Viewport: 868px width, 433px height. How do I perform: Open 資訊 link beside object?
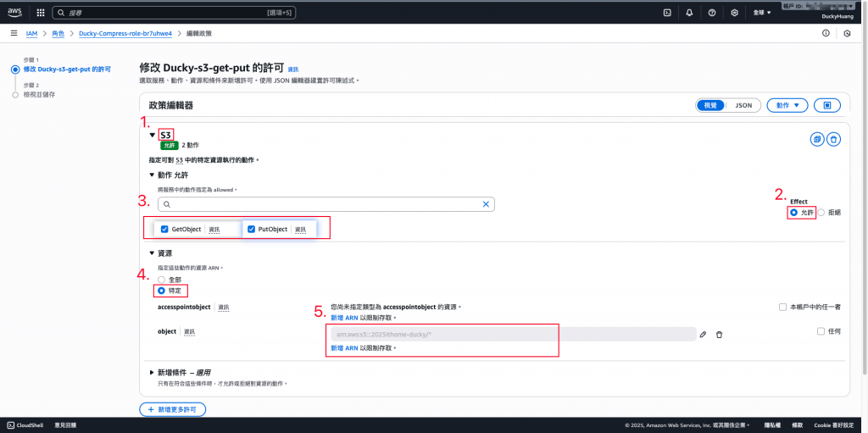(190, 331)
